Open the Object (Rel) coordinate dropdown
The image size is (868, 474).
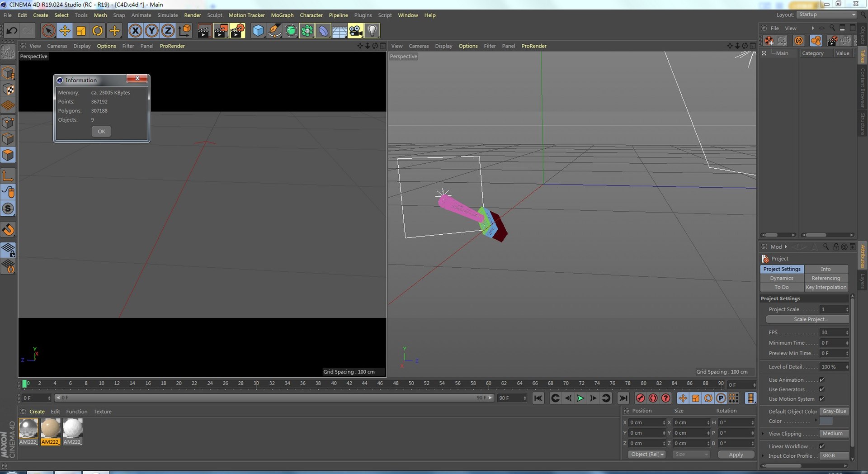pyautogui.click(x=647, y=455)
